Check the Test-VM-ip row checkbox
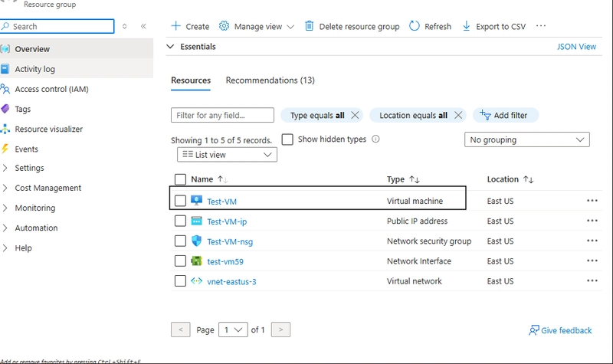This screenshot has height=364, width=613. (x=180, y=221)
